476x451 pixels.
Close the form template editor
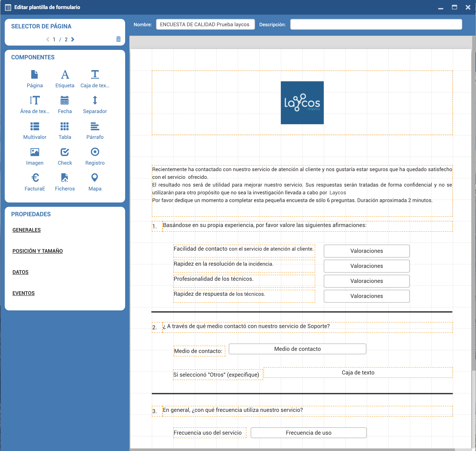point(468,7)
